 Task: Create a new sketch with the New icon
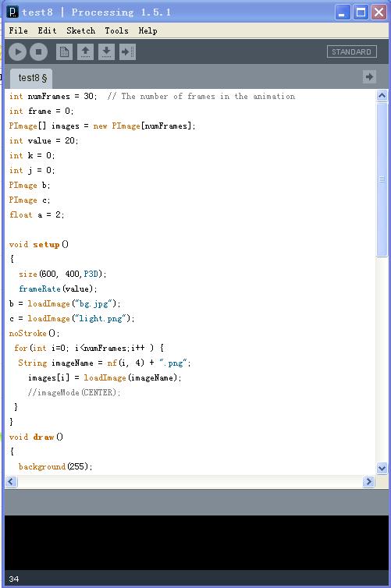[64, 51]
